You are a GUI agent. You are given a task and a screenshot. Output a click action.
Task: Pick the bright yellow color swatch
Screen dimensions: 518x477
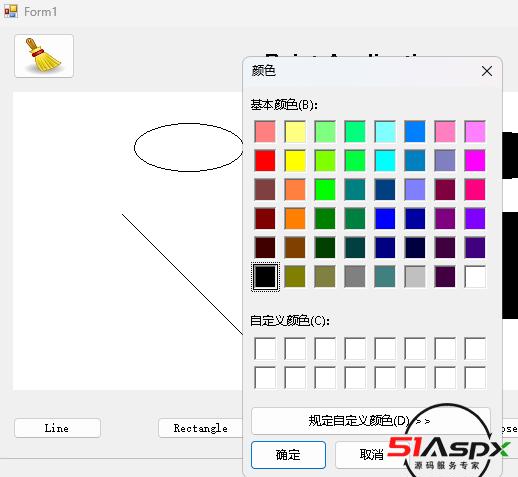pyautogui.click(x=295, y=160)
